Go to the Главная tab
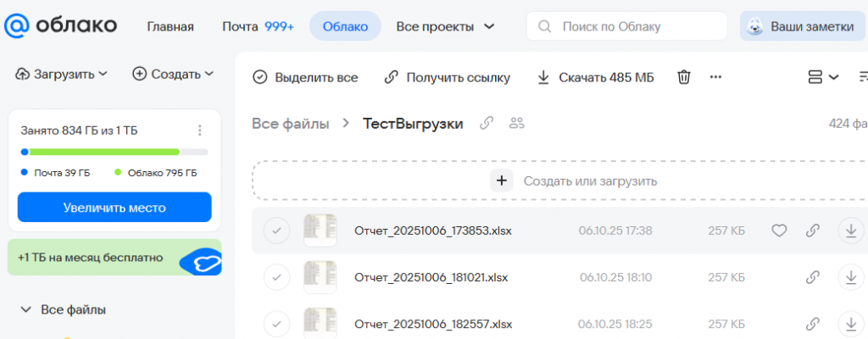This screenshot has height=339, width=868. click(170, 26)
